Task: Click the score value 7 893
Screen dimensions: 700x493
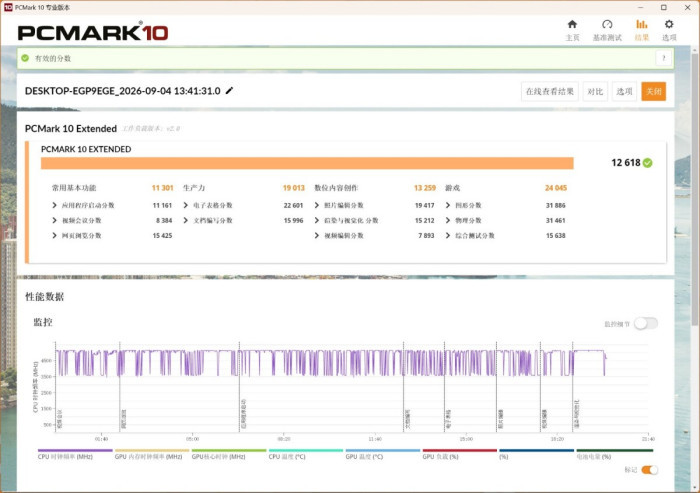Action: [426, 235]
